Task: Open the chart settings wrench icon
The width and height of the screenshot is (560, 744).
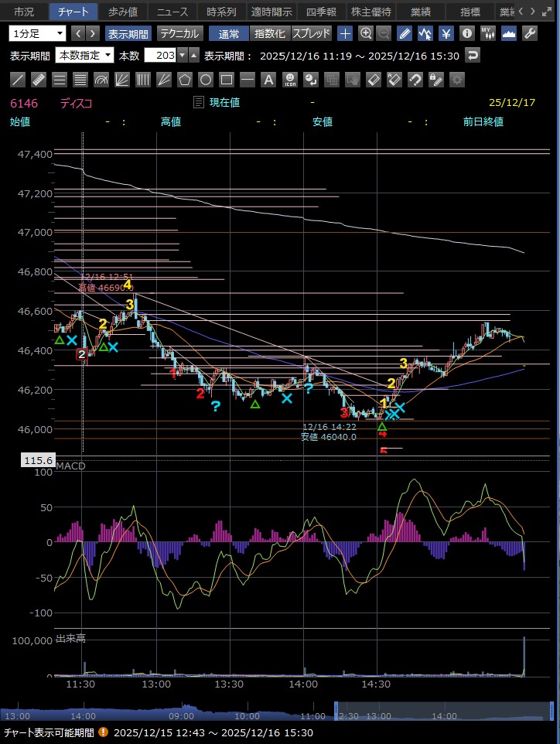Action: coord(530,33)
